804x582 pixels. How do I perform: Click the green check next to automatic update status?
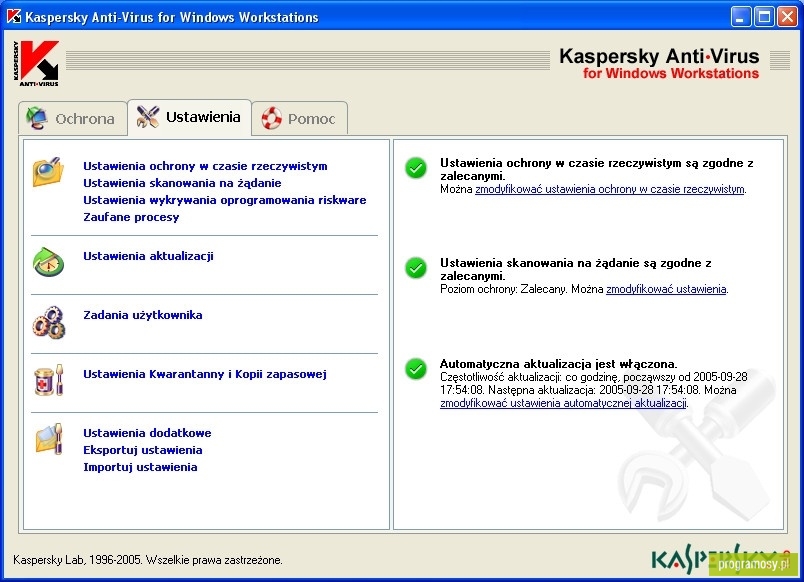[x=416, y=369]
